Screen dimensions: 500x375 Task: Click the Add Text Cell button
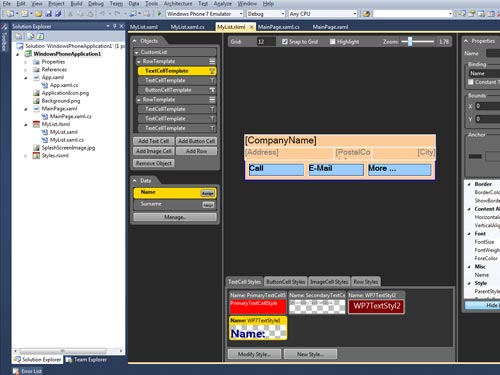(x=153, y=141)
